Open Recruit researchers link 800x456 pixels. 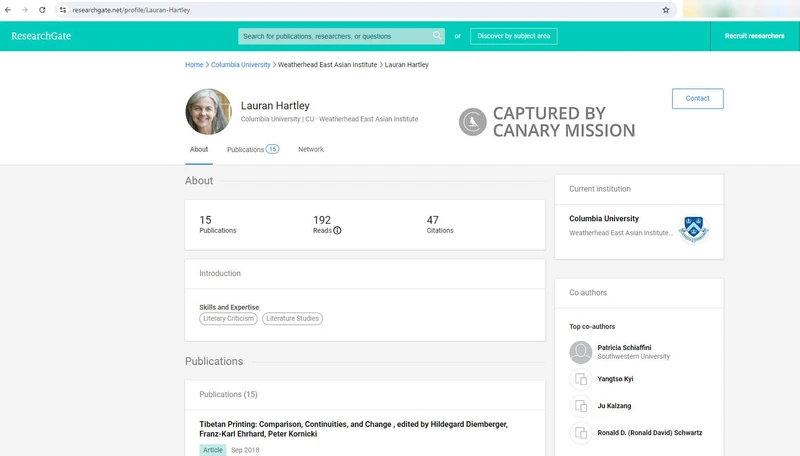[x=755, y=36]
